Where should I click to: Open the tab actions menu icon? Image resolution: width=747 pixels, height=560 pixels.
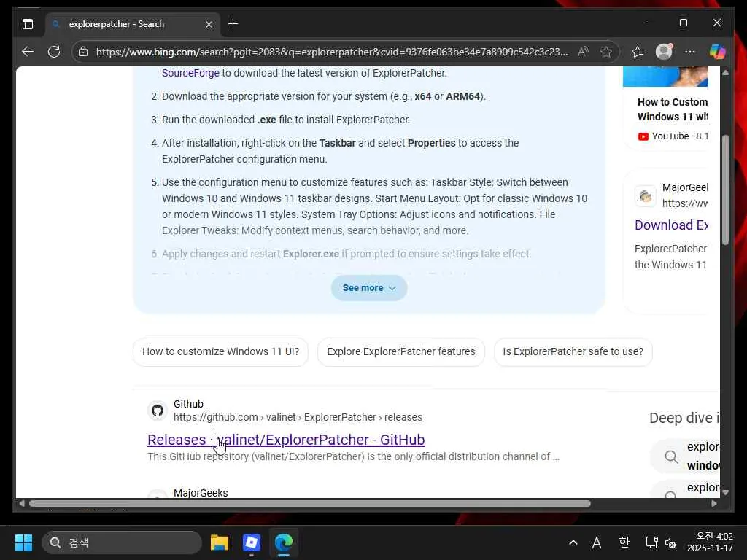28,24
